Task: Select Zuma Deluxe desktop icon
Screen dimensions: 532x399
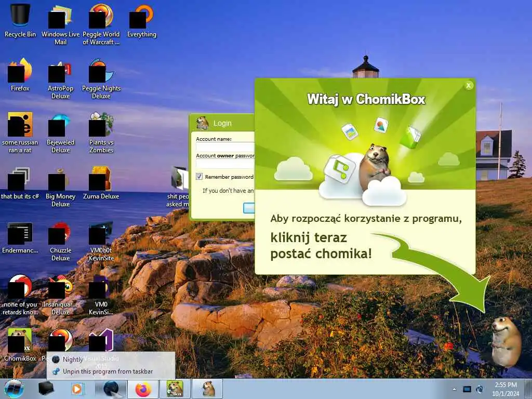Action: [x=101, y=182]
